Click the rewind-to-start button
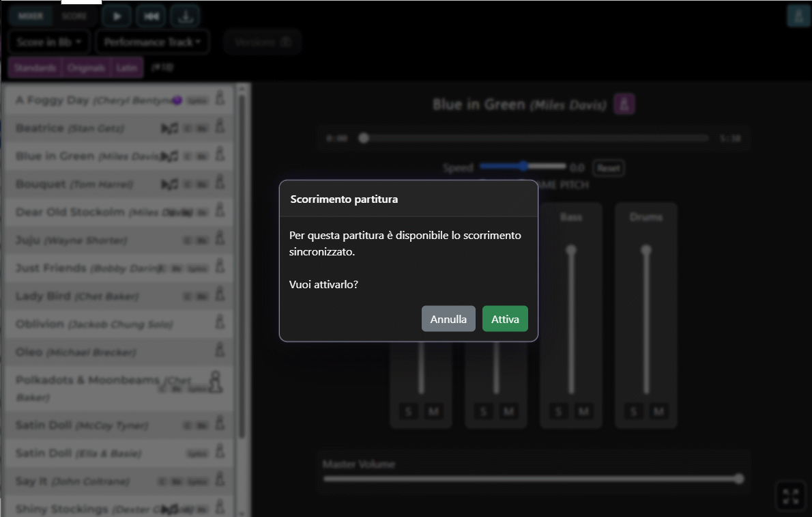 tap(151, 16)
